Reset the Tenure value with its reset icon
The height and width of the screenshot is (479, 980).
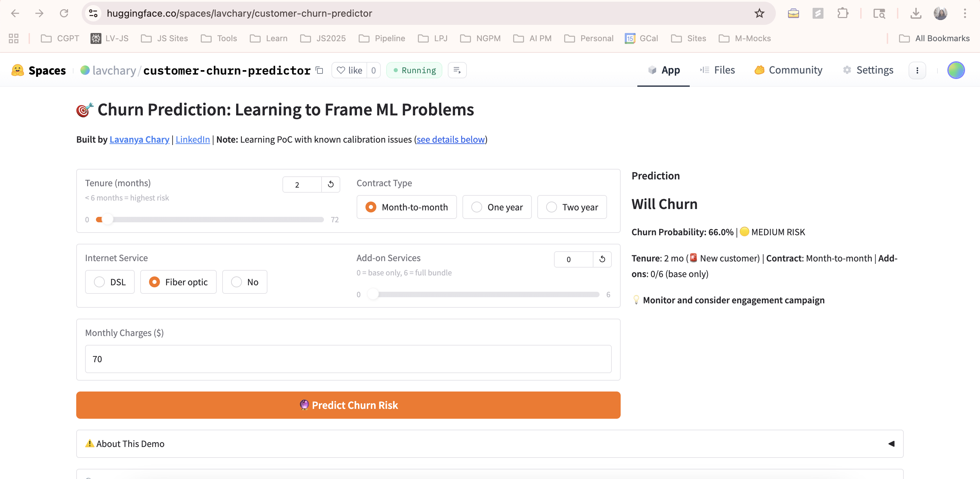(331, 184)
